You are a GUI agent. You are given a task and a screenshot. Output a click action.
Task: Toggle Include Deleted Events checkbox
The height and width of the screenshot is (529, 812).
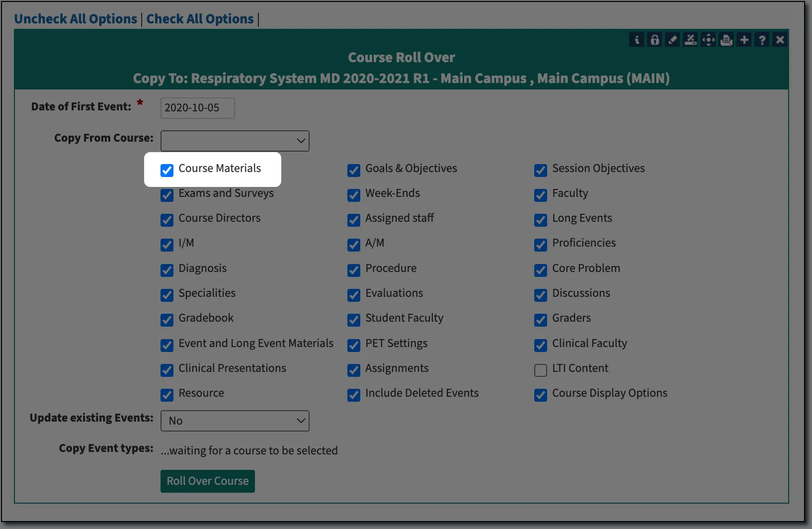point(354,395)
